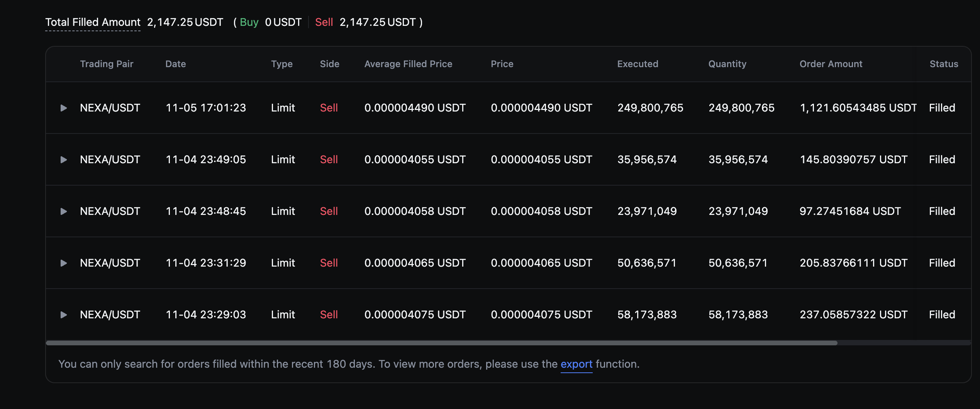
Task: Click Filled status of 11-04 23:29:03 order
Action: point(942,315)
